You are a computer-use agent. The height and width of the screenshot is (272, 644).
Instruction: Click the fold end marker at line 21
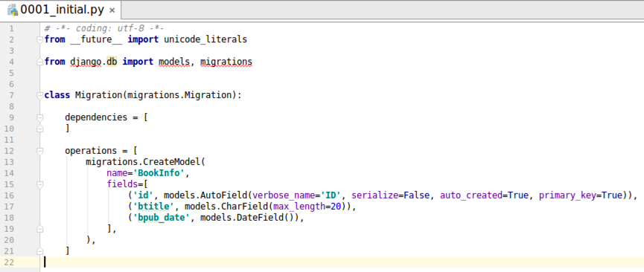coord(40,250)
